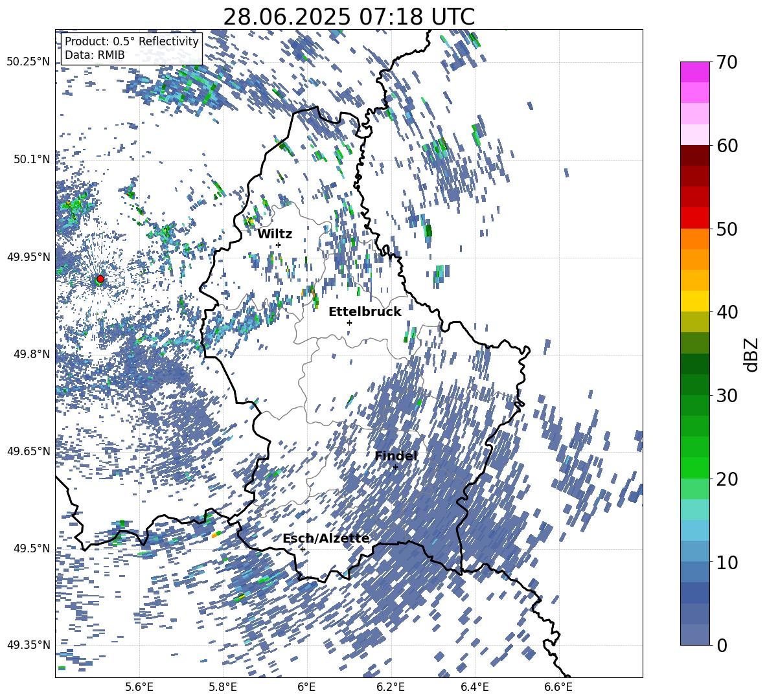
Task: Click the colorbar tick label 40
Action: click(x=727, y=312)
